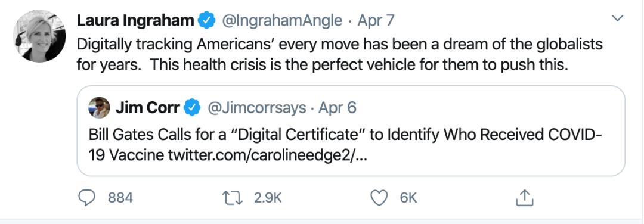The image size is (644, 224).
Task: Open the Apr 7 timestamp
Action: (x=376, y=20)
